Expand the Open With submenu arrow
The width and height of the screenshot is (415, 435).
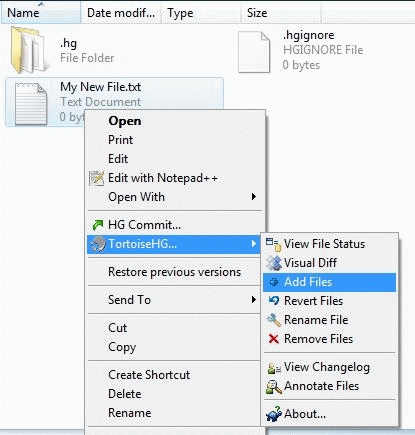pyautogui.click(x=254, y=197)
